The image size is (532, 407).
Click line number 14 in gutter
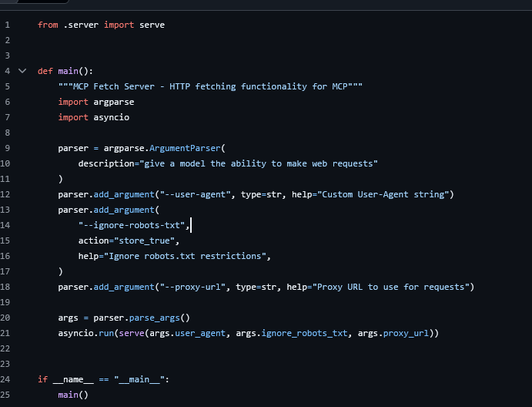pos(5,225)
